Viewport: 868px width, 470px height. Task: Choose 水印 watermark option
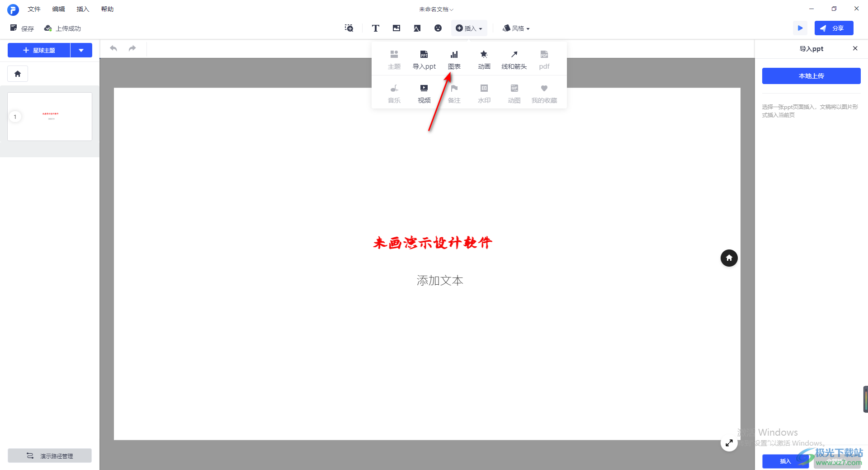[x=484, y=94]
